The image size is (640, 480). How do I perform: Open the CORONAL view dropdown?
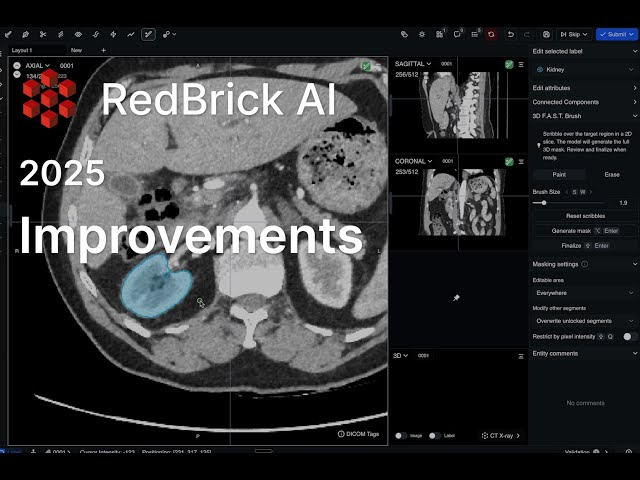click(x=412, y=161)
